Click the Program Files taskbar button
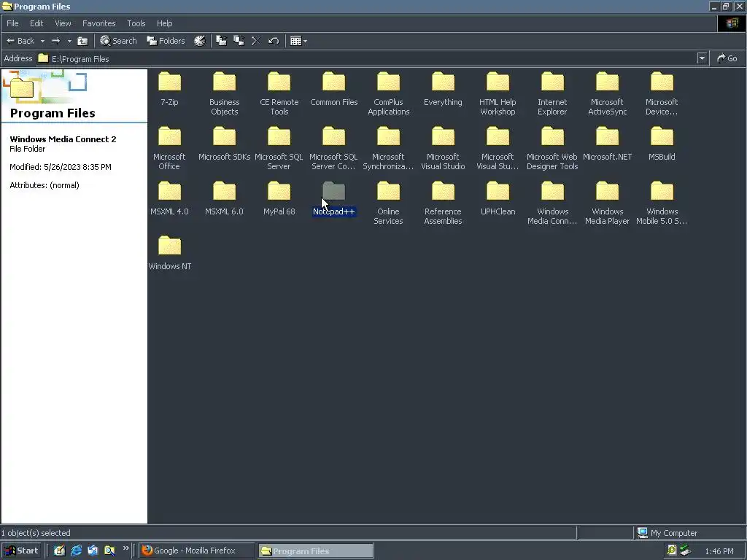Viewport: 747px width, 560px height. coord(316,551)
